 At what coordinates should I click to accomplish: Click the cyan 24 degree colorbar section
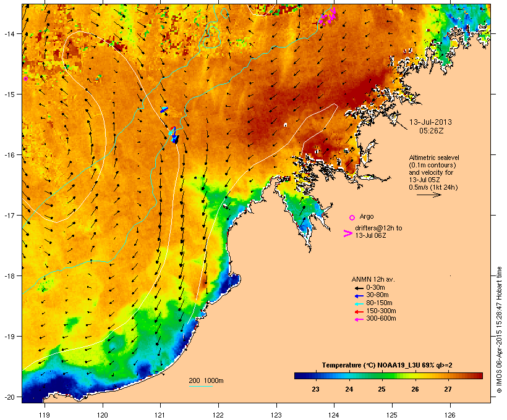click(x=349, y=376)
